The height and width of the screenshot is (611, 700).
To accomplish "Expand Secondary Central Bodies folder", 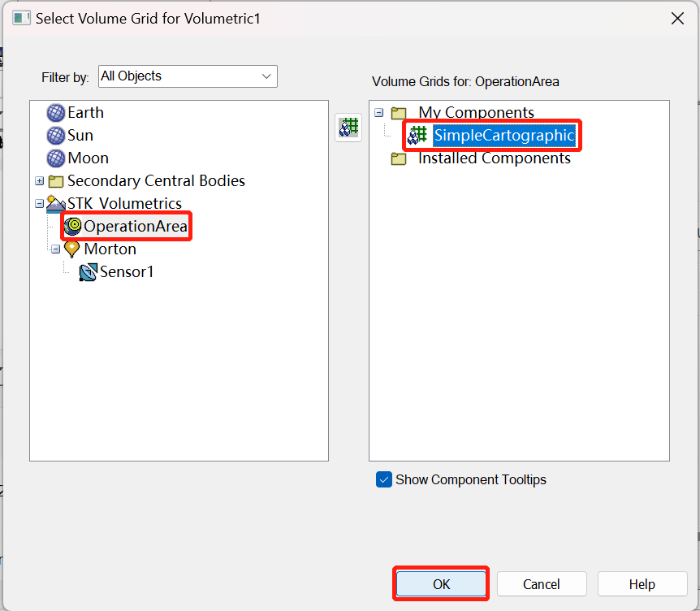I will [x=40, y=181].
